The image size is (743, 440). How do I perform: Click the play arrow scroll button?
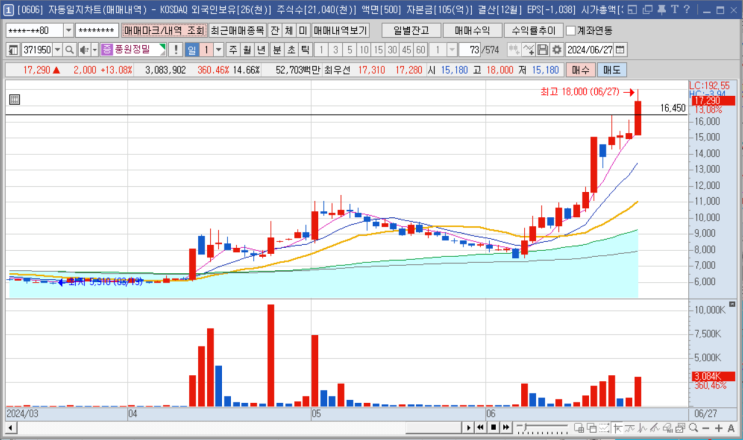pyautogui.click(x=468, y=427)
